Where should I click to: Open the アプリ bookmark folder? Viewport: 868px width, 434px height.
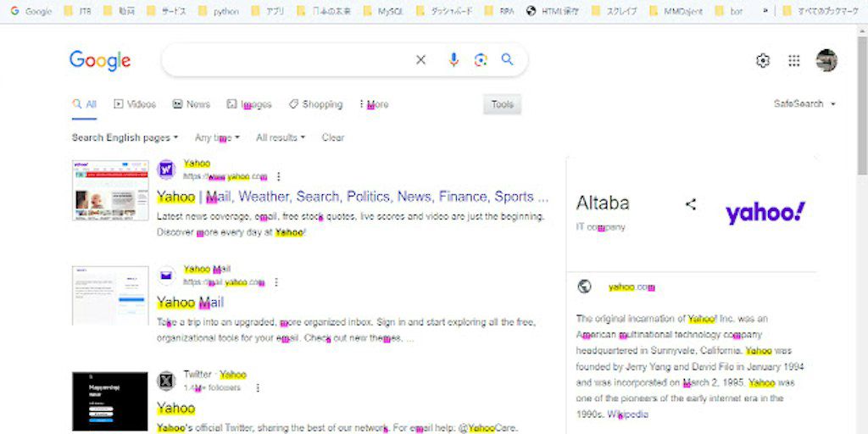(x=267, y=11)
